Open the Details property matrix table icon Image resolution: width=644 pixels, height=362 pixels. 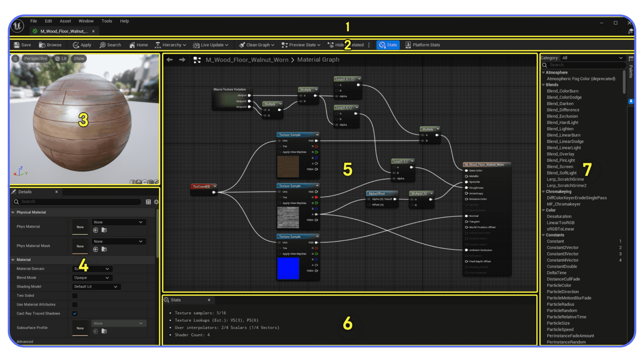[x=148, y=202]
